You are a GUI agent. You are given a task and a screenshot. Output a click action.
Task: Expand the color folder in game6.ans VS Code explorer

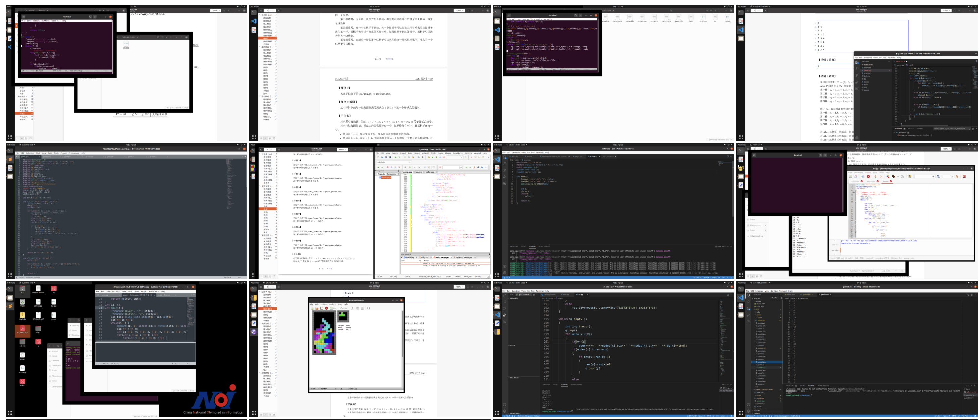coord(758,312)
